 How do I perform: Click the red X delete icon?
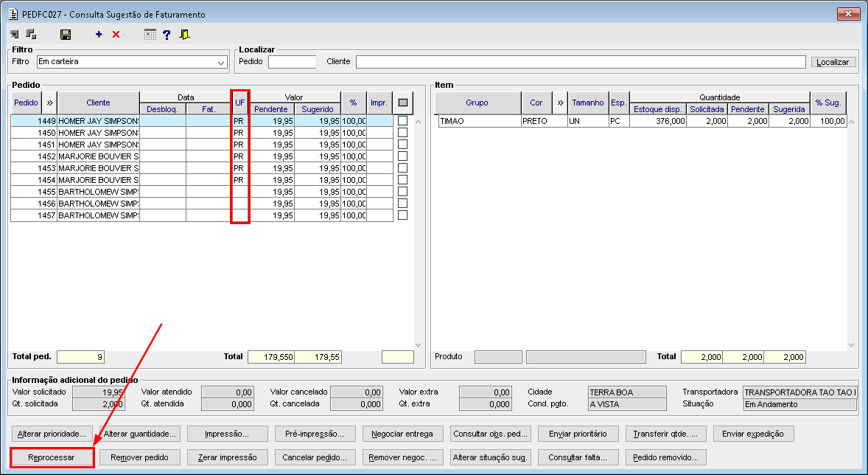coord(116,35)
